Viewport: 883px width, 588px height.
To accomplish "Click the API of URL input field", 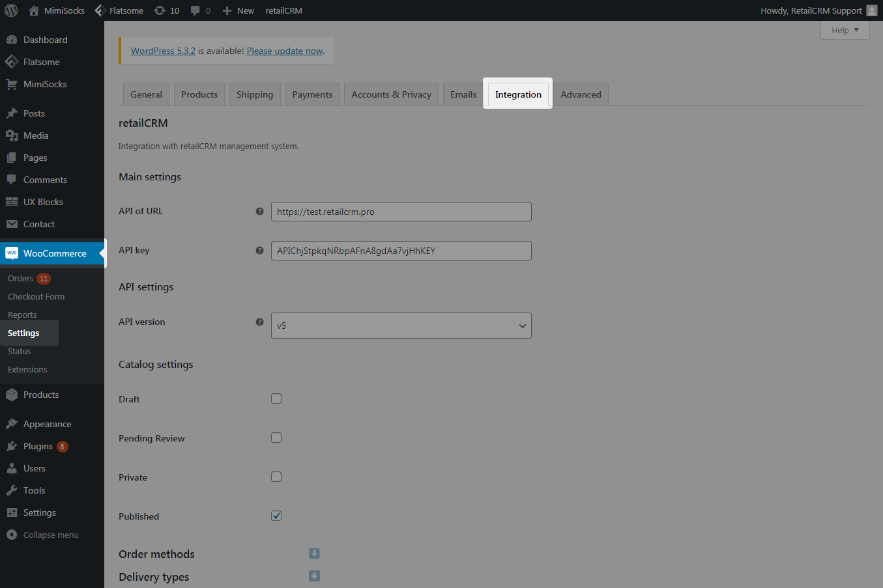I will tap(401, 212).
